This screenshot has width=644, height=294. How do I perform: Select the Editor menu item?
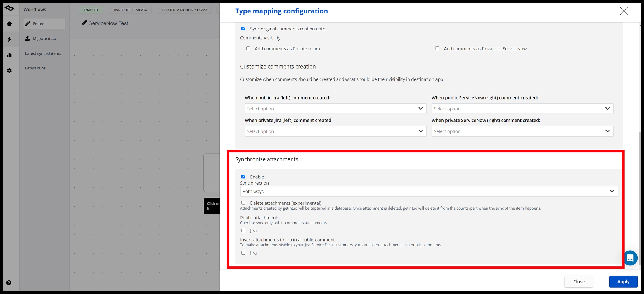44,24
